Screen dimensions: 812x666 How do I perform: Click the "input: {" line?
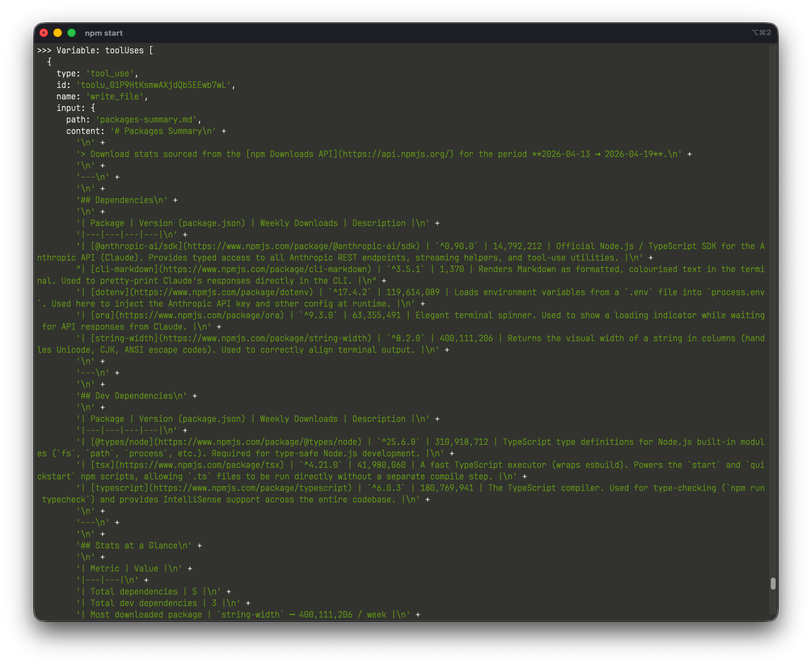tap(76, 108)
